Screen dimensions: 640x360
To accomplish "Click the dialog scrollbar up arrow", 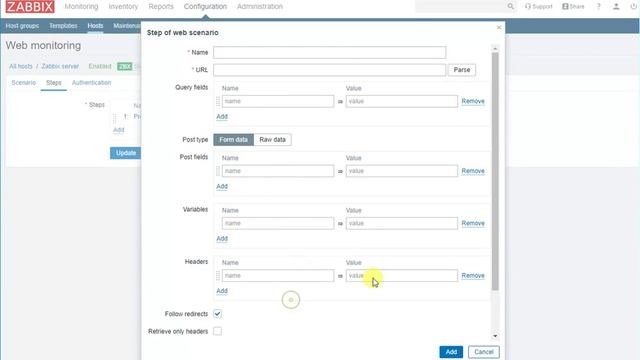I will pyautogui.click(x=495, y=49).
